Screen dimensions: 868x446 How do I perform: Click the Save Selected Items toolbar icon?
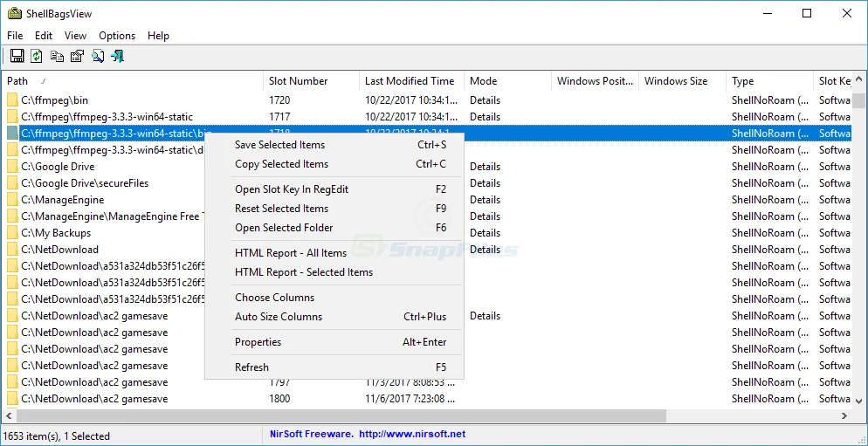pyautogui.click(x=17, y=56)
